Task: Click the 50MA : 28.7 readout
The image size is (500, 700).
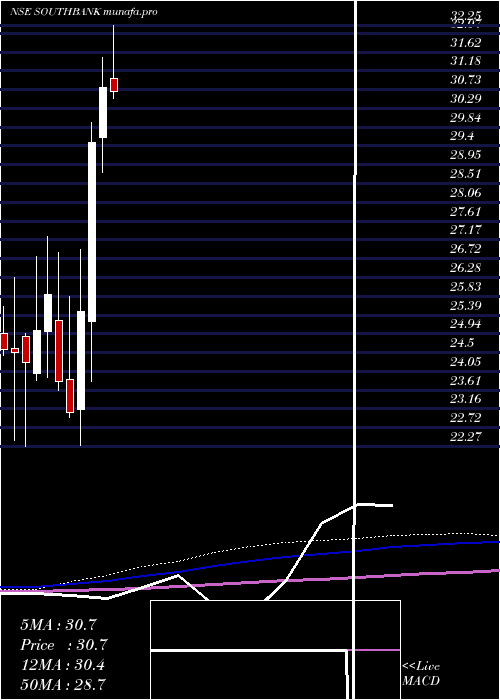Action: point(62,684)
